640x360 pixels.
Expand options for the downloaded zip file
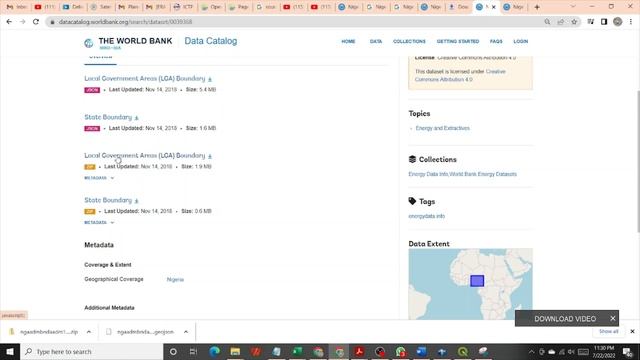point(89,332)
